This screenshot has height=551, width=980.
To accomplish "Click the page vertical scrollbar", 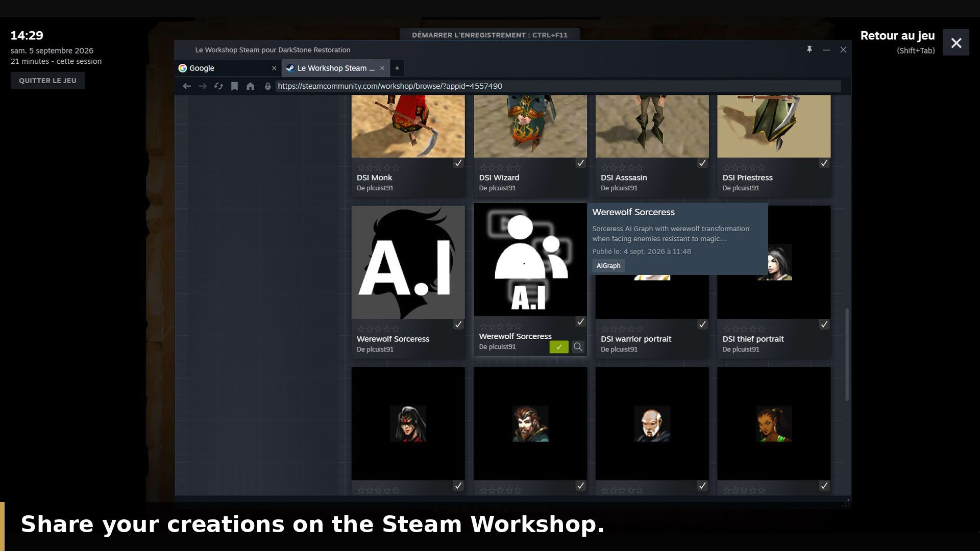I will coord(847,354).
